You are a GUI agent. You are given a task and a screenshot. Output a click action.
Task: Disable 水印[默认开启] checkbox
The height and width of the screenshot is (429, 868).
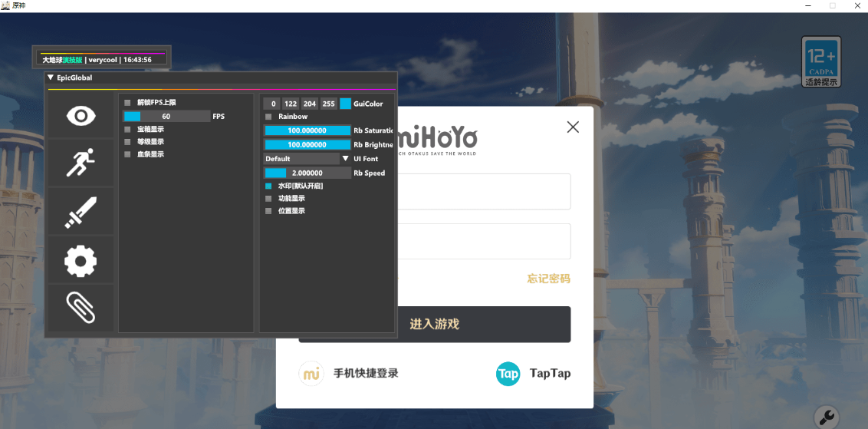[268, 186]
